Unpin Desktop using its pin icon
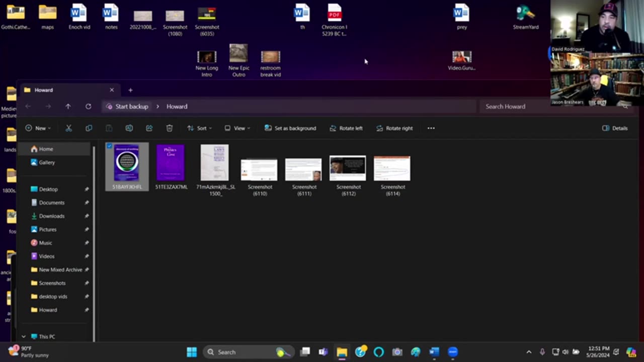This screenshot has width=644, height=362. click(87, 190)
